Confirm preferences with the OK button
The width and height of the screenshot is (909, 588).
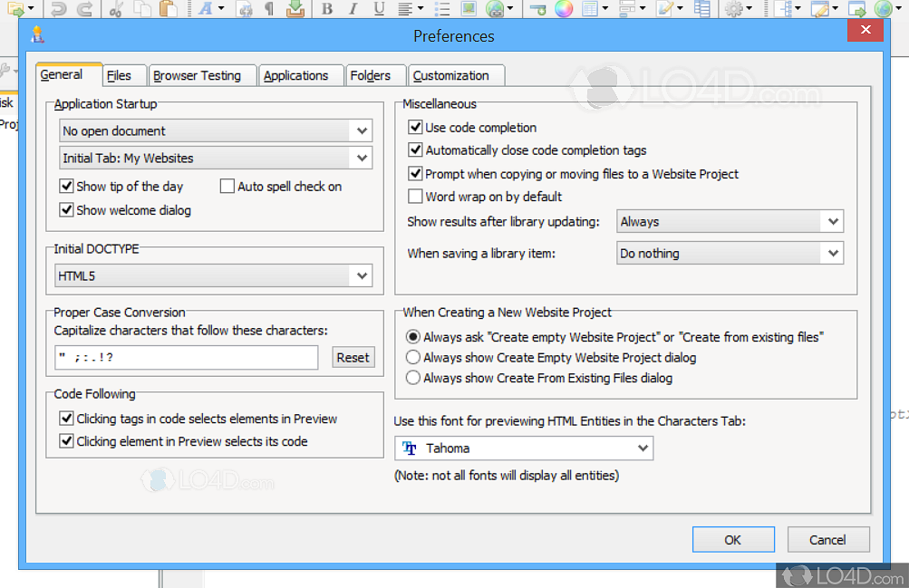tap(733, 539)
